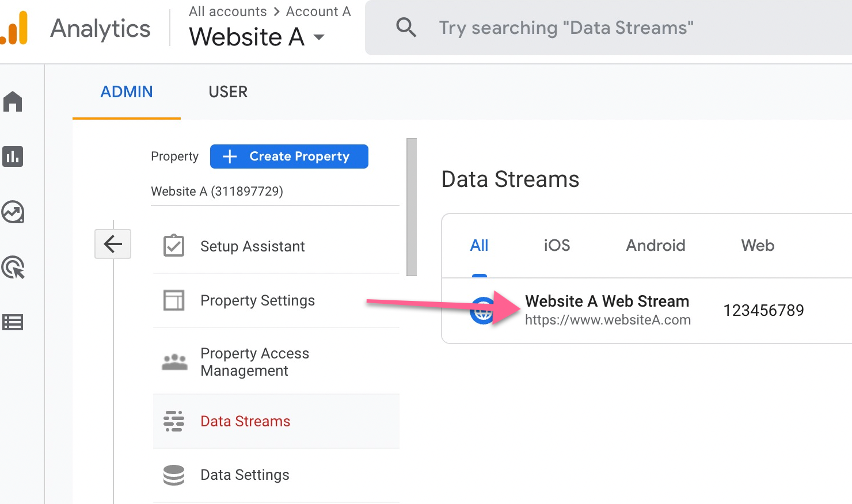Click the Create Property button

[x=289, y=156]
